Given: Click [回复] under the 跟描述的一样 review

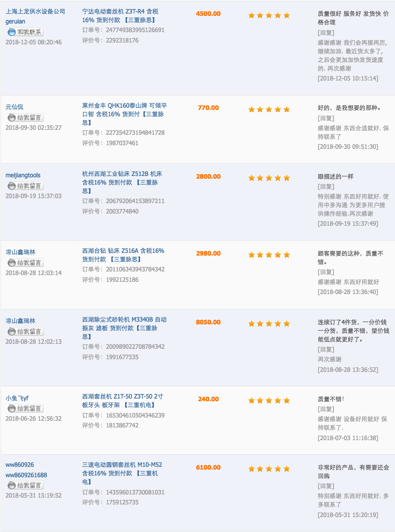Looking at the screenshot, I should click(326, 186).
